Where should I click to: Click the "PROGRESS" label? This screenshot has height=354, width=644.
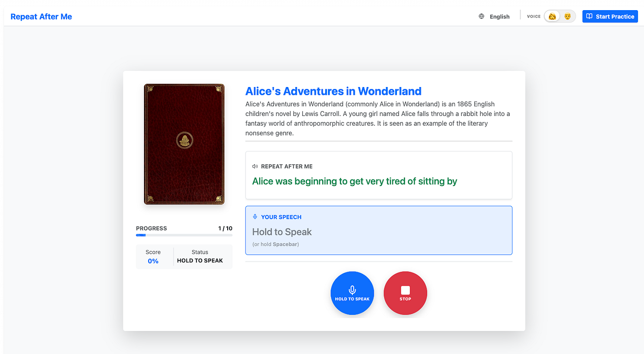pos(151,228)
